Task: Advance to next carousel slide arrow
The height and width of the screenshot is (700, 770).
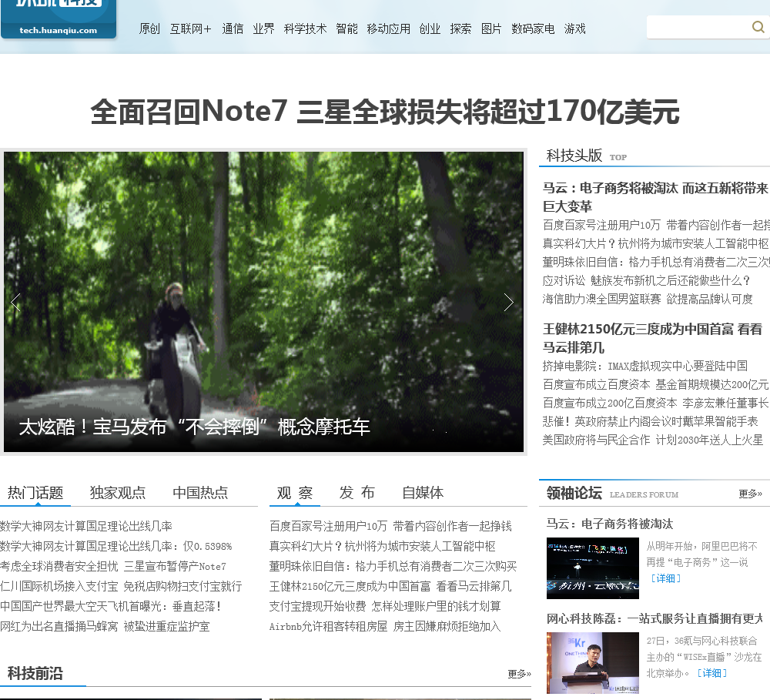Action: (x=508, y=302)
